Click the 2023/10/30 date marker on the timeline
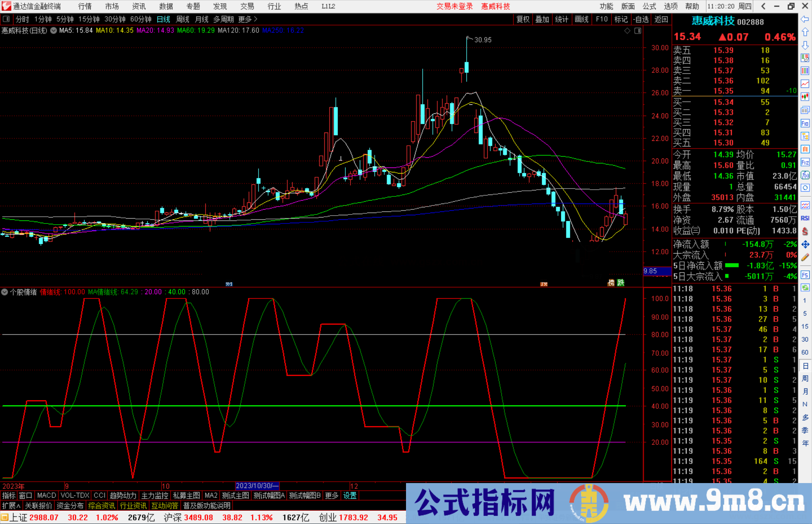Image resolution: width=812 pixels, height=524 pixels. tap(257, 486)
